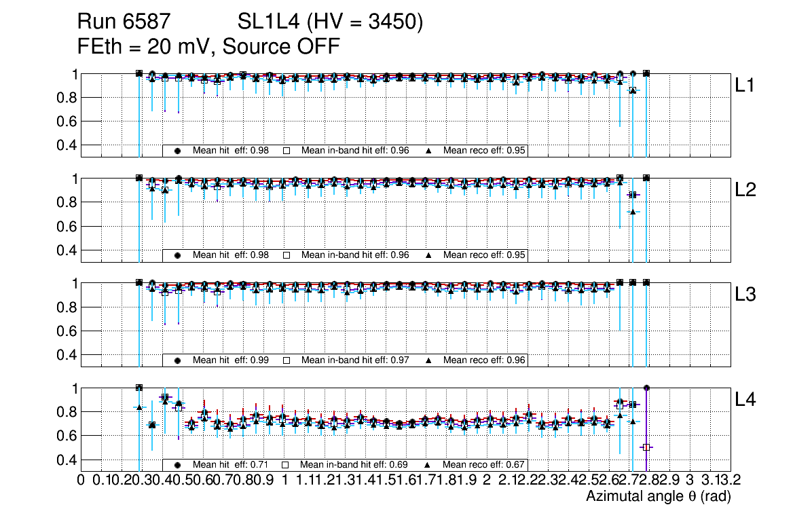This screenshot has width=812, height=524.
Task: Click the L4 outlier square point at 0.5
Action: [x=646, y=447]
